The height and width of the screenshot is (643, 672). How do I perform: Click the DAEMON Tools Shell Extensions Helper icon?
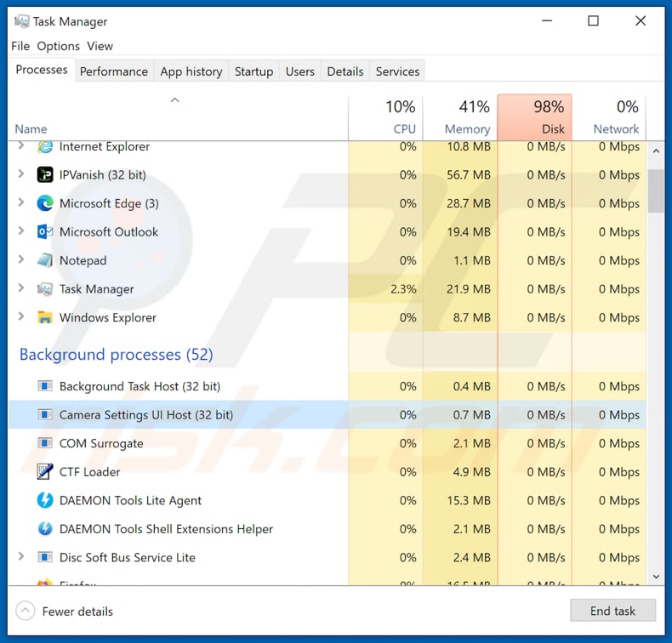[x=45, y=529]
